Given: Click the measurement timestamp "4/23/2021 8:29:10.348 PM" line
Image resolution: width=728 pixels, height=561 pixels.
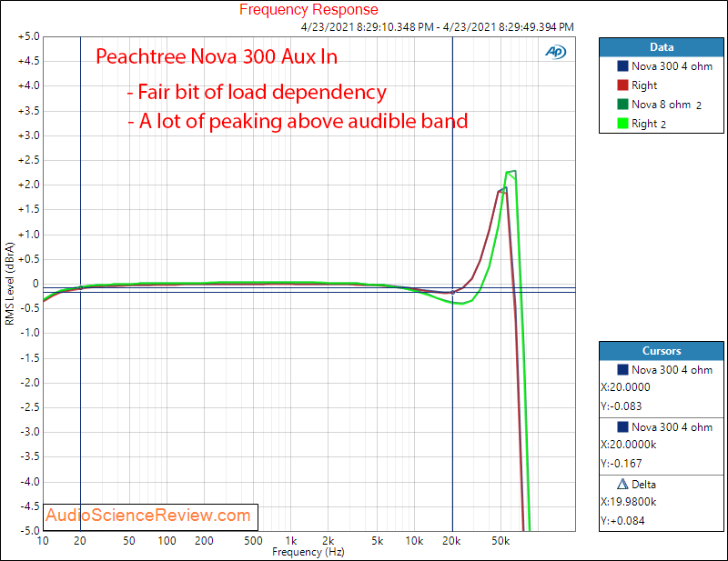Looking at the screenshot, I should (438, 27).
